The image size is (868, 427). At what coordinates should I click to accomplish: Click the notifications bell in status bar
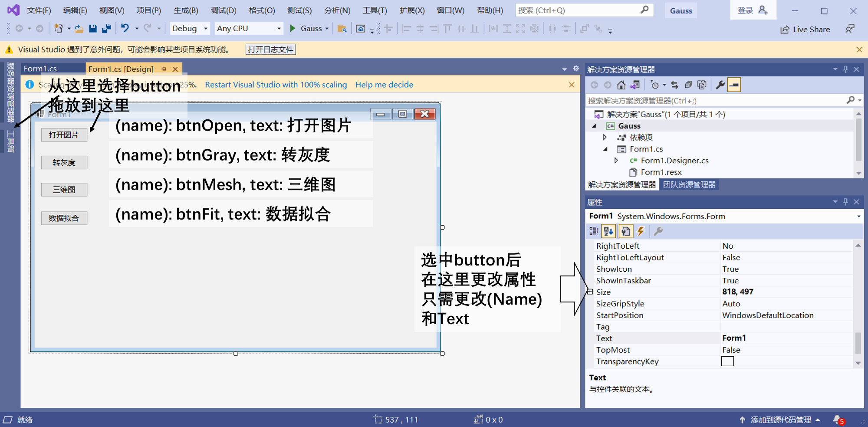click(838, 420)
